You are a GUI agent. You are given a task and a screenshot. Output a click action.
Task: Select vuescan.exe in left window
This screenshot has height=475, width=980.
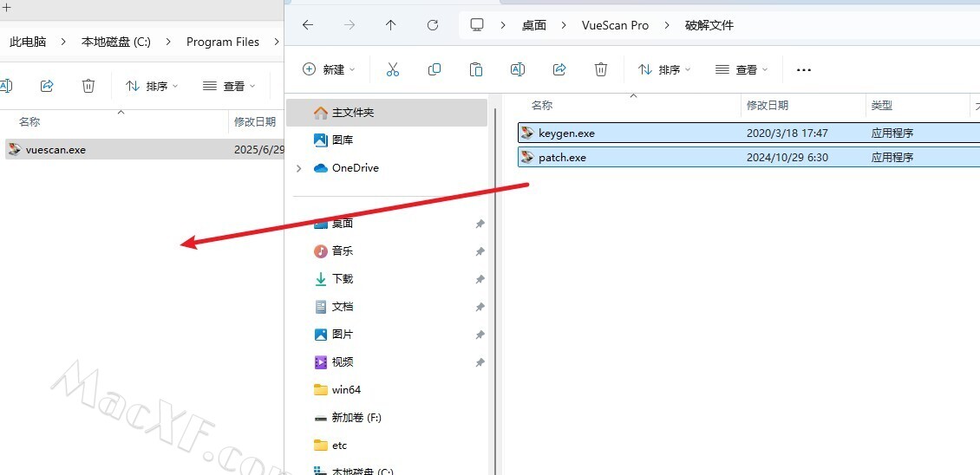tap(144, 149)
